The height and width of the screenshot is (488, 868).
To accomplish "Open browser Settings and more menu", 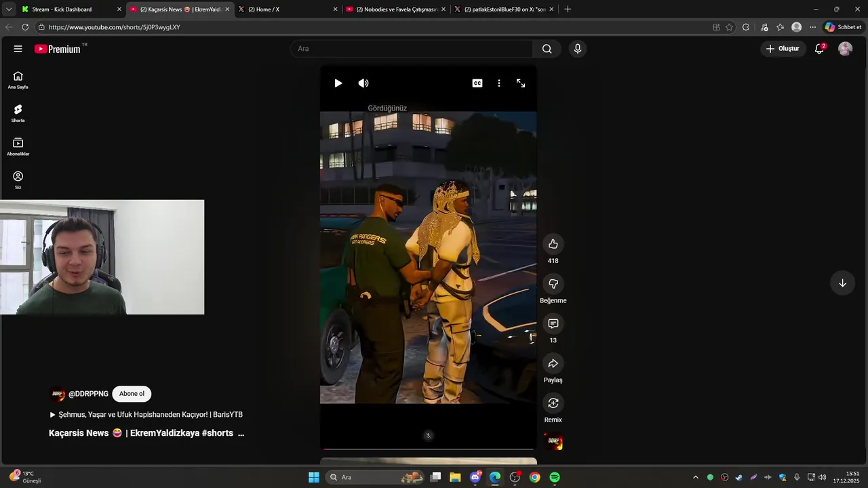I will pyautogui.click(x=812, y=27).
